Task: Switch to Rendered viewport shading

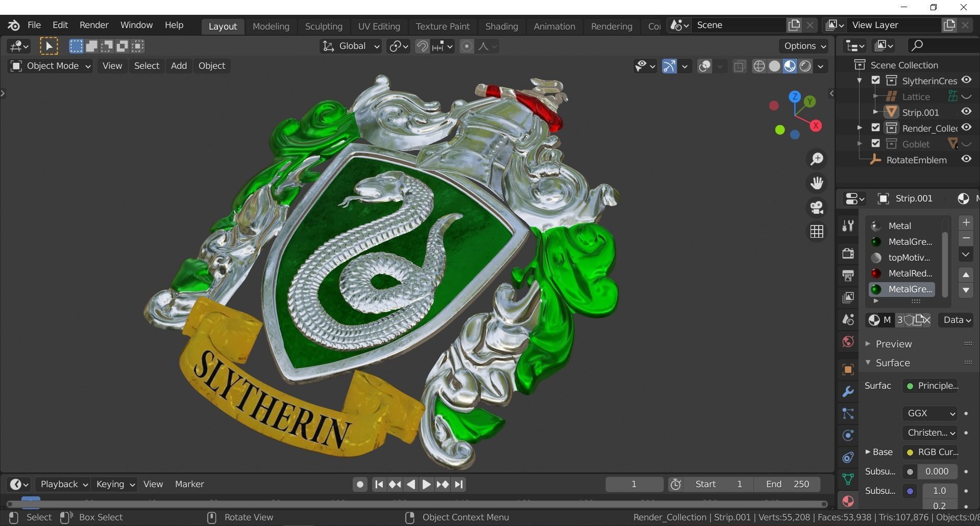Action: pos(805,66)
